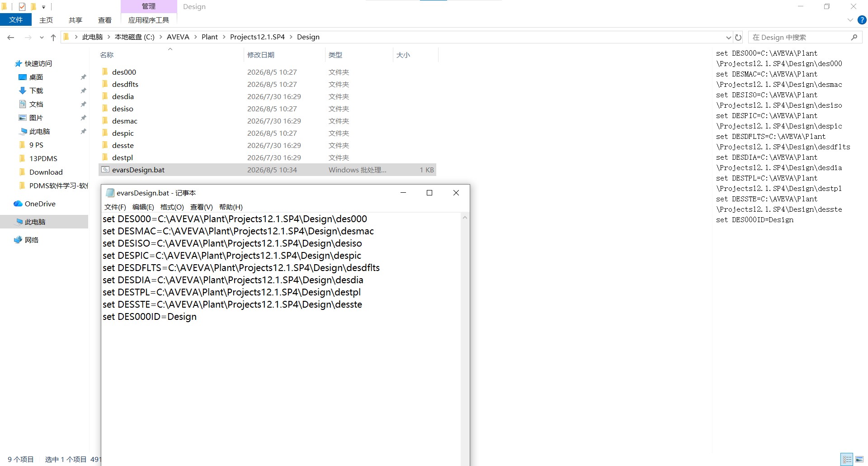868x466 pixels.
Task: Open Notepad's 编辑(E) menu
Action: click(143, 207)
